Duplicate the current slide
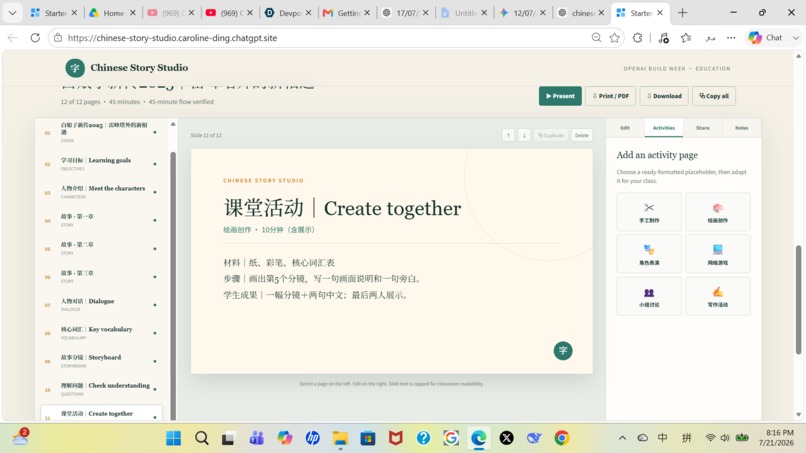Image resolution: width=806 pixels, height=453 pixels. click(x=551, y=135)
